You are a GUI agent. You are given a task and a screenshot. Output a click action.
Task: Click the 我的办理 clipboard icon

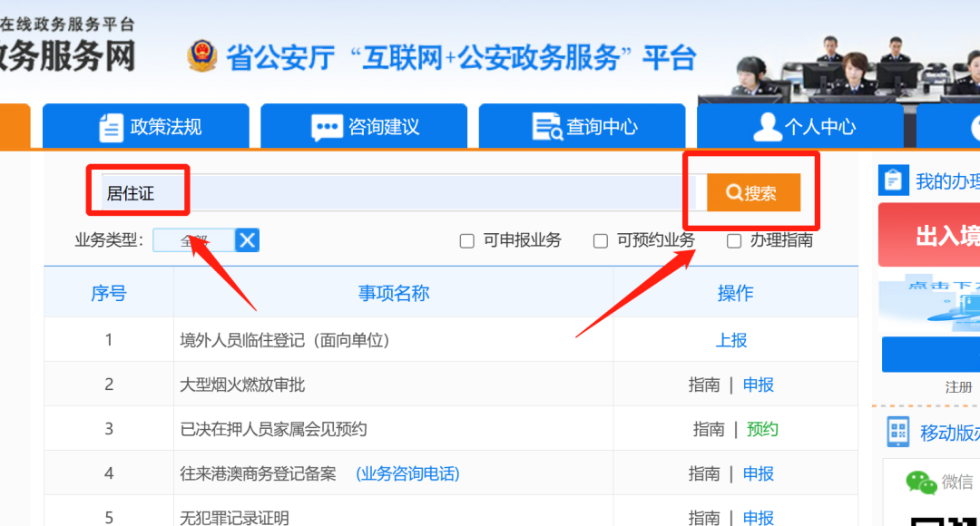[893, 180]
